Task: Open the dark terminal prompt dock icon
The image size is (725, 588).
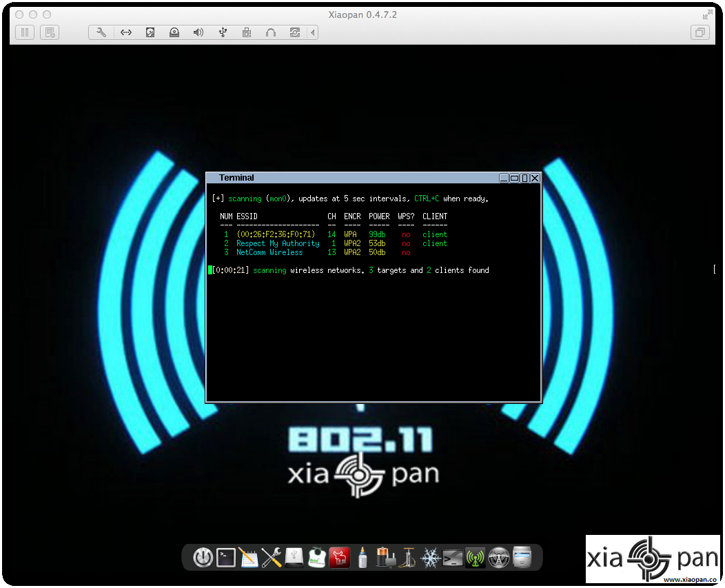Action: (453, 558)
